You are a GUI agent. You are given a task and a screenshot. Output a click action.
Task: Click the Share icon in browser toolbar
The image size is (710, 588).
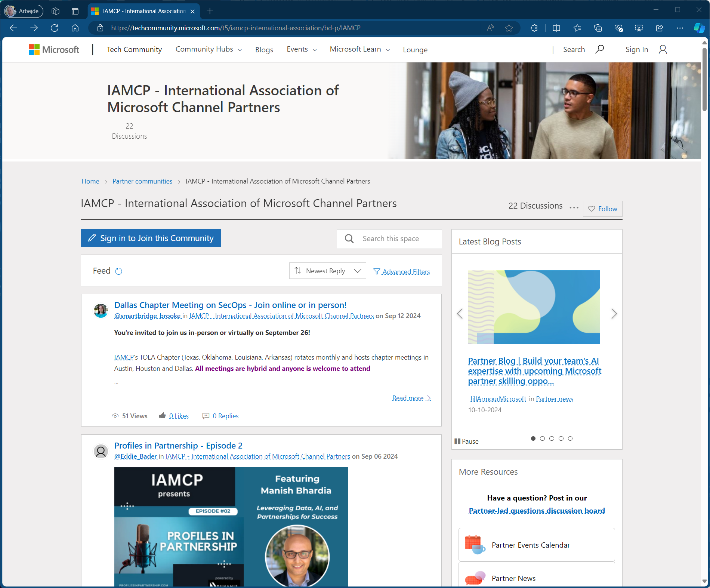(x=660, y=28)
